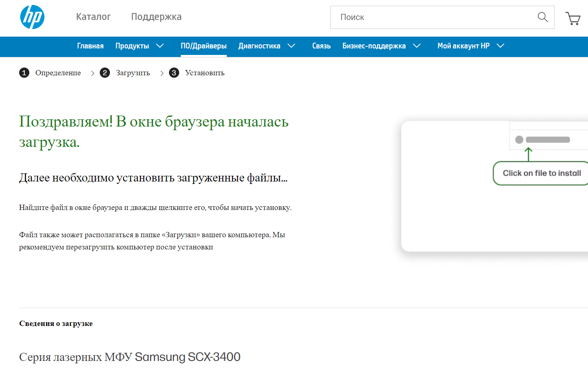The height and width of the screenshot is (376, 588).
Task: Click the Диагностика nav label
Action: click(259, 46)
